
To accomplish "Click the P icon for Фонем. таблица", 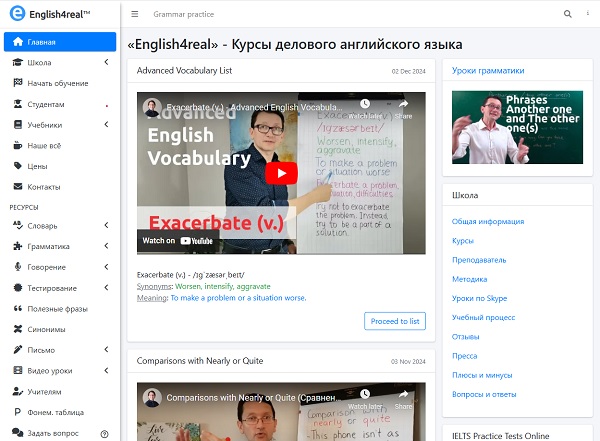I will (18, 412).
